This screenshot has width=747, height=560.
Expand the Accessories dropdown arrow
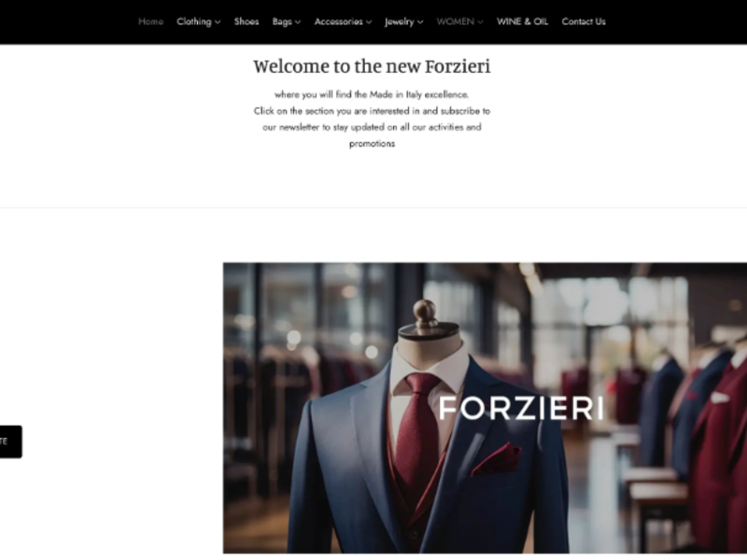pos(369,22)
